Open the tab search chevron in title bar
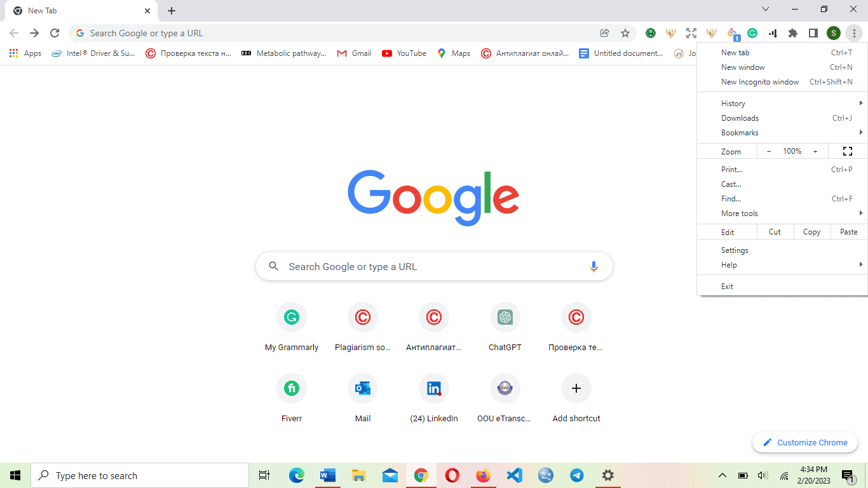Viewport: 868px width, 488px height. click(766, 10)
